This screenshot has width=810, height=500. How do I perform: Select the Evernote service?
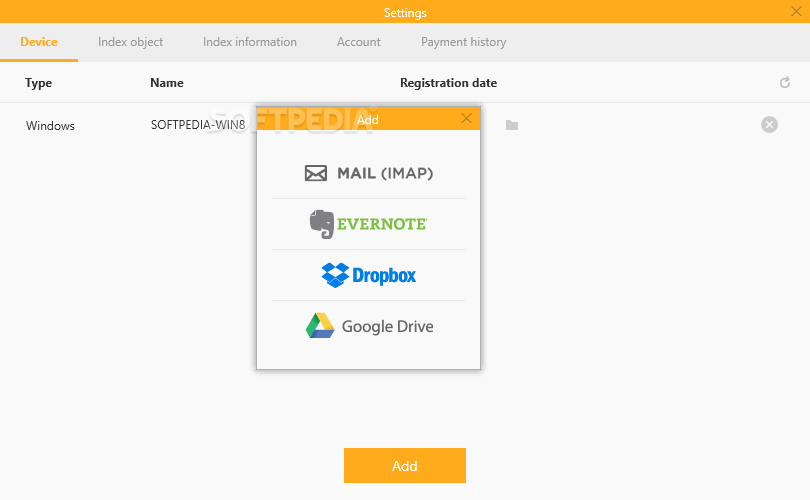[368, 224]
